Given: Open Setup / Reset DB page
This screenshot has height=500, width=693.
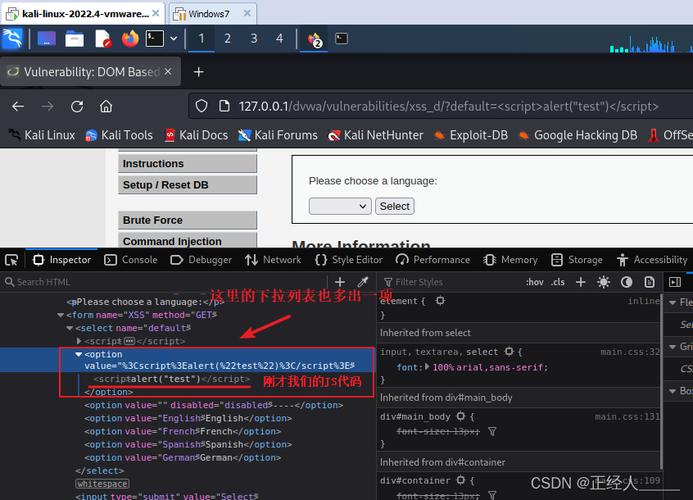Looking at the screenshot, I should (x=187, y=185).
